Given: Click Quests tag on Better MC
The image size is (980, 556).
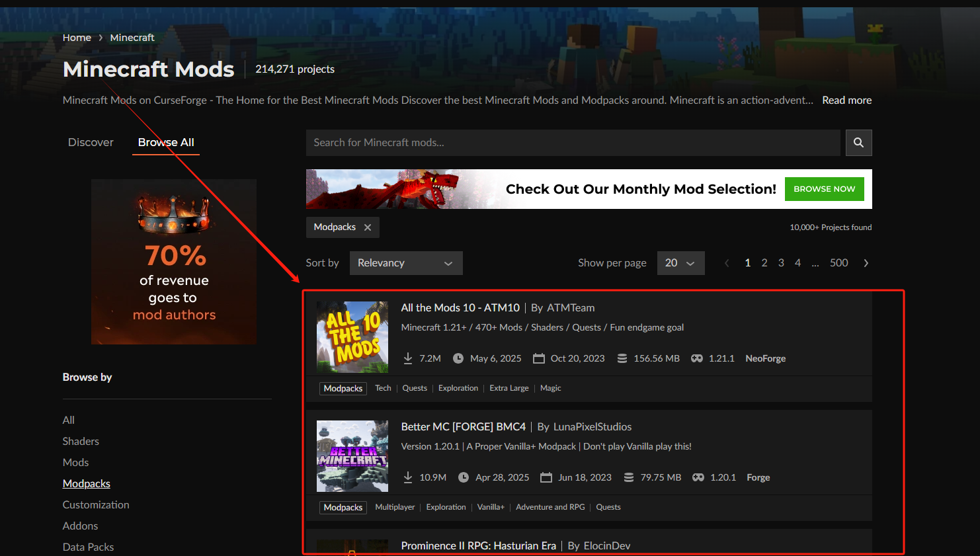Looking at the screenshot, I should coord(608,507).
